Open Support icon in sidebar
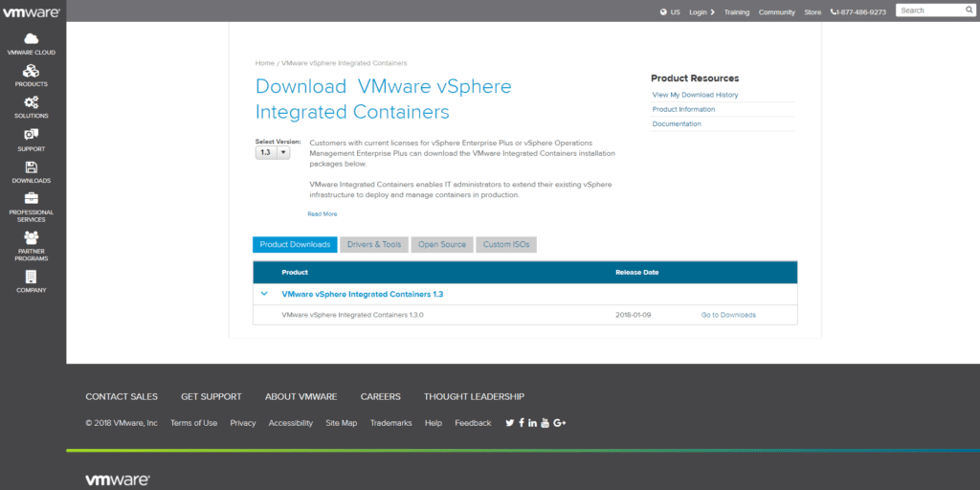The image size is (980, 490). coord(32,134)
